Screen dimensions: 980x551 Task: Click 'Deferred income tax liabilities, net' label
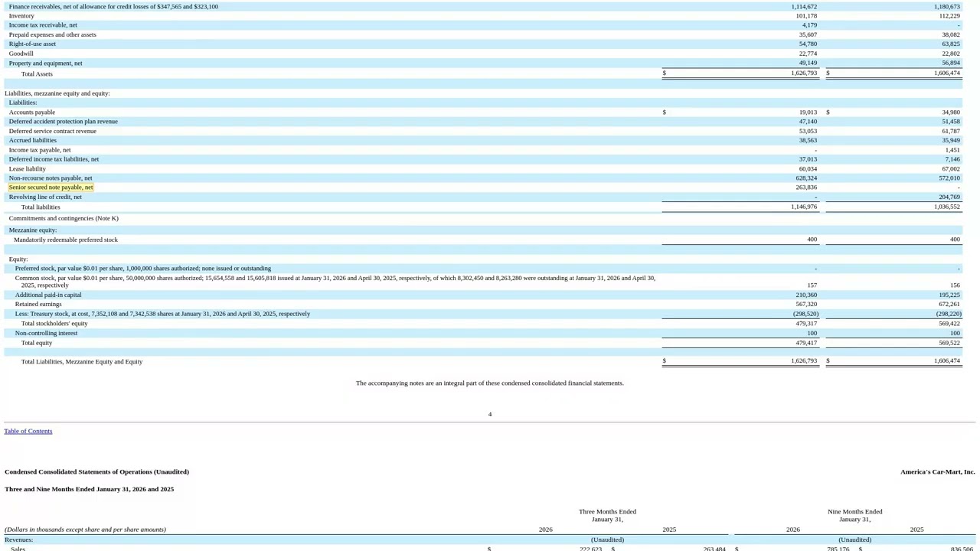point(54,159)
